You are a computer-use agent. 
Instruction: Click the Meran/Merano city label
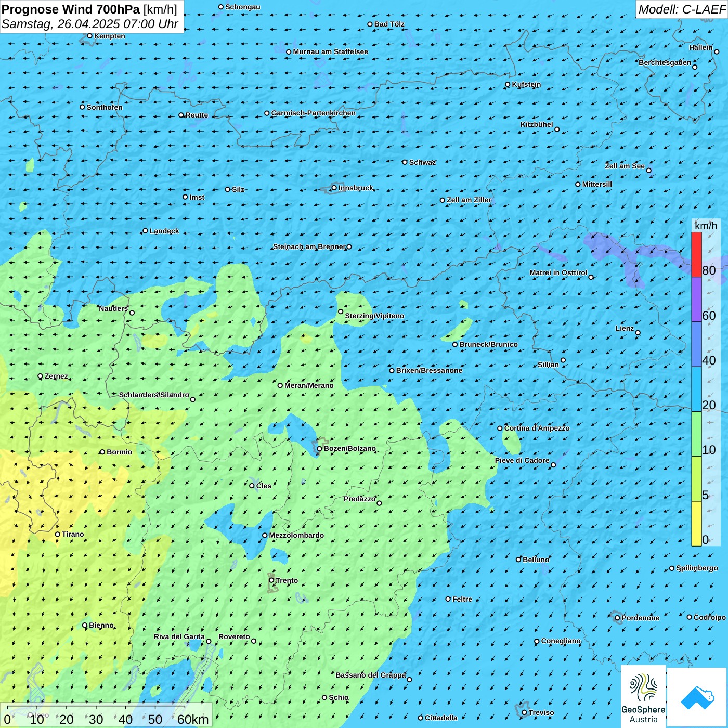[309, 385]
